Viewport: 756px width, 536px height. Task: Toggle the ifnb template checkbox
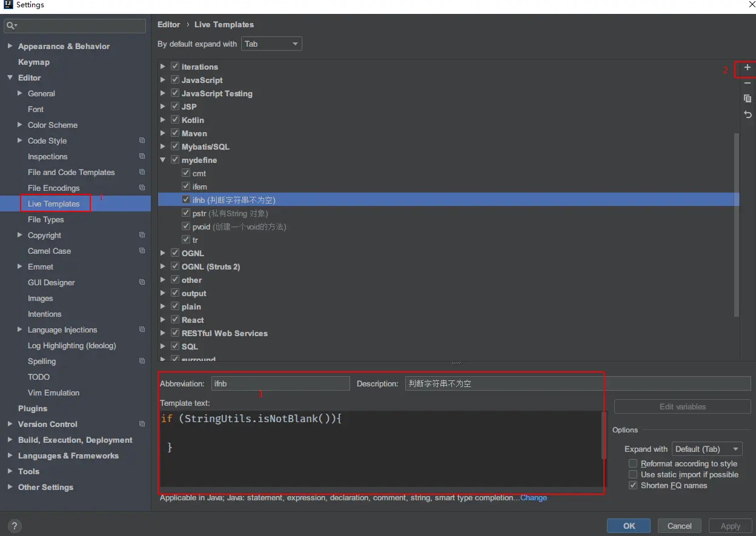186,199
